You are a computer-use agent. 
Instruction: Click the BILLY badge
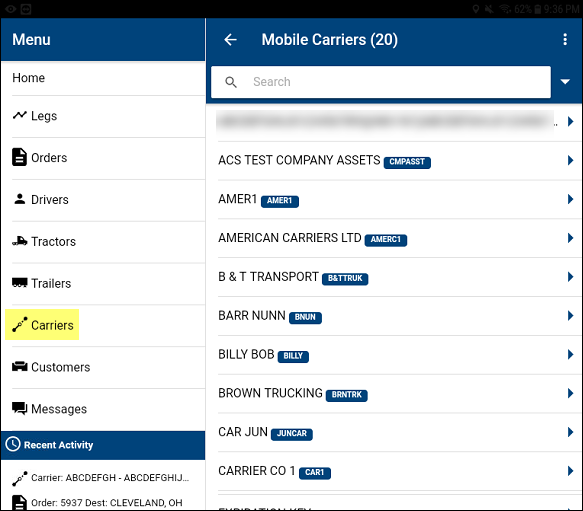[293, 356]
